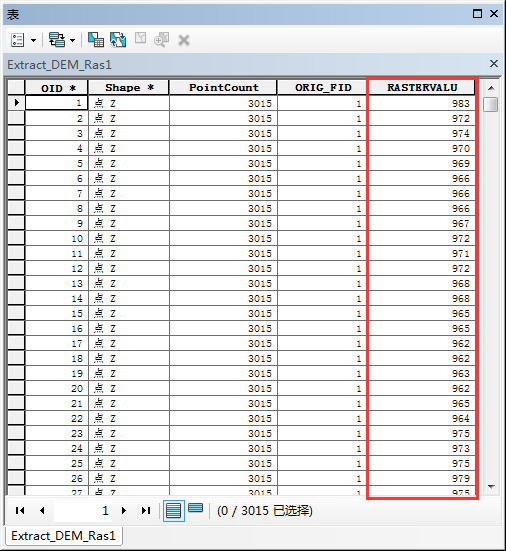
Task: Select the row selector for OID 26
Action: tap(16, 478)
